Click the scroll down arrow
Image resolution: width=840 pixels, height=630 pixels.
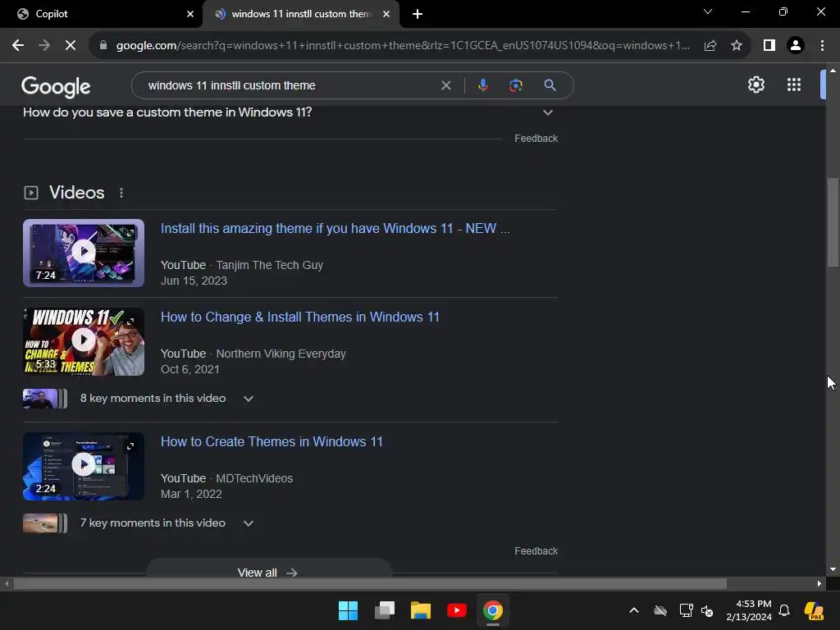click(833, 569)
